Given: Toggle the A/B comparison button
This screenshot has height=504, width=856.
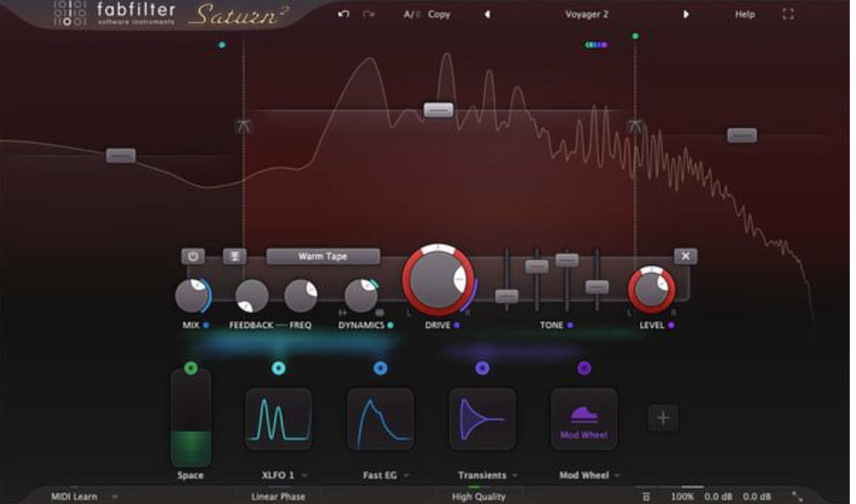Looking at the screenshot, I should point(411,14).
